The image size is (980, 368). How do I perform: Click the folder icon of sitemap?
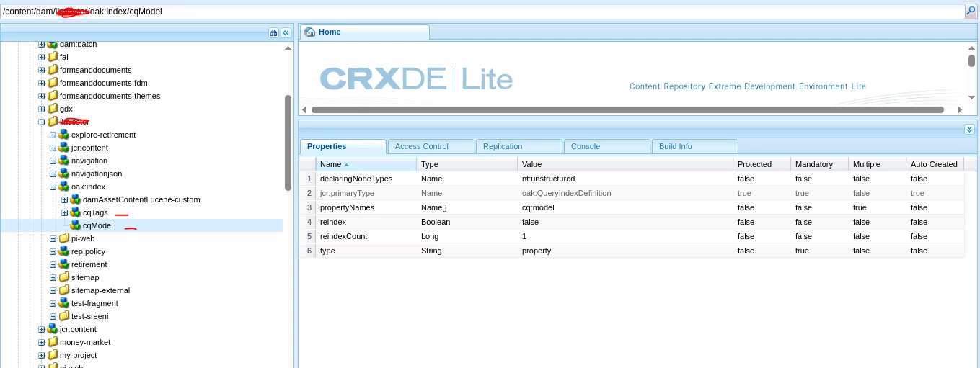point(64,277)
